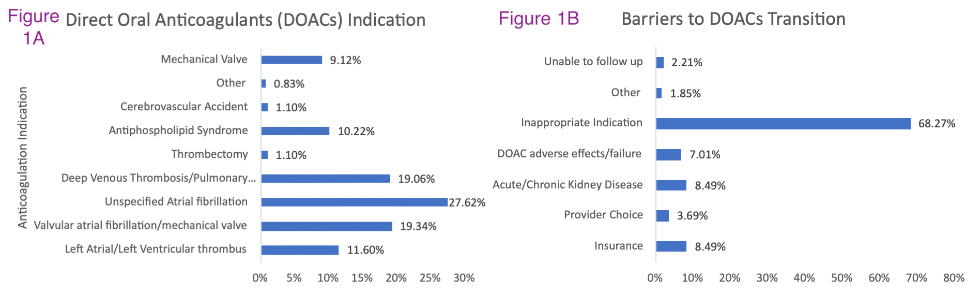
Task: Select the Inappropriate Indication bar
Action: point(783,124)
